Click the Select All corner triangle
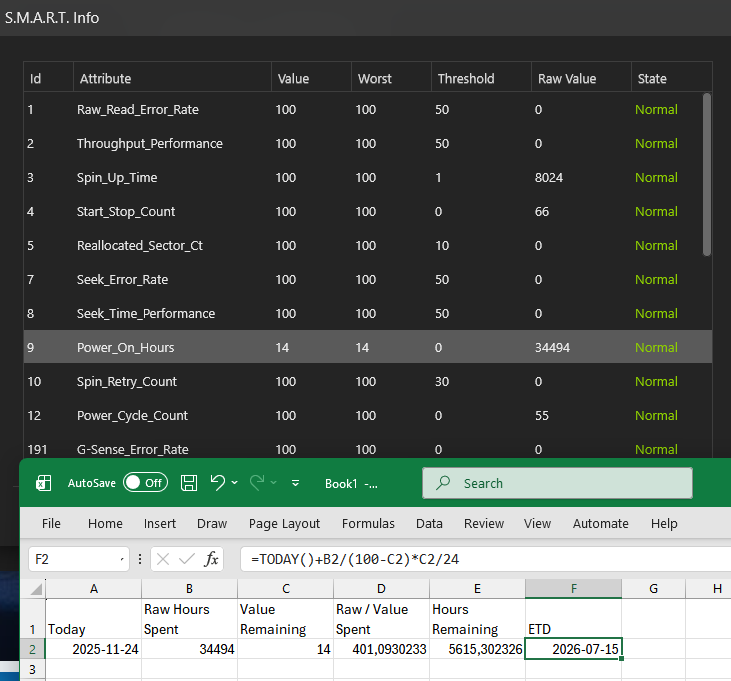731x681 pixels. [36, 589]
